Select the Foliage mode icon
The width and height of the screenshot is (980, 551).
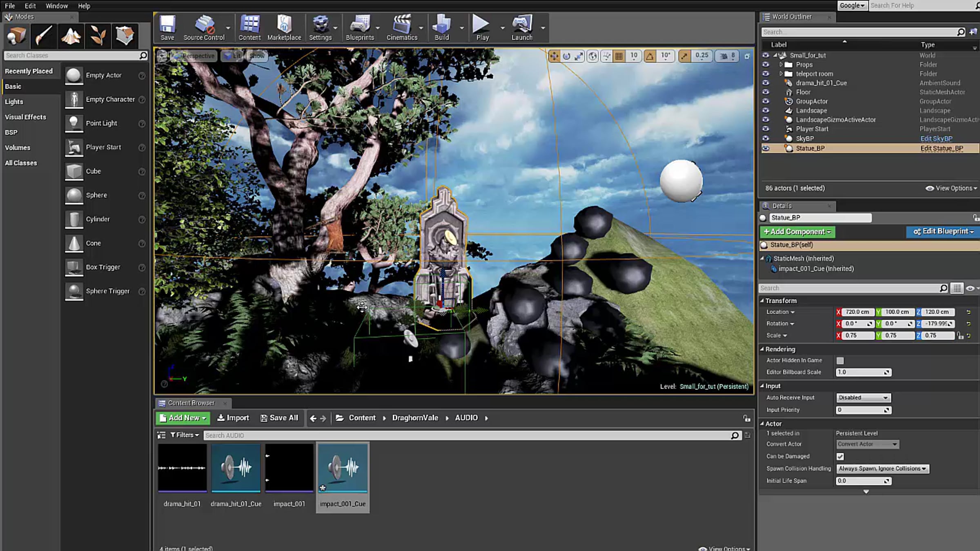[98, 36]
